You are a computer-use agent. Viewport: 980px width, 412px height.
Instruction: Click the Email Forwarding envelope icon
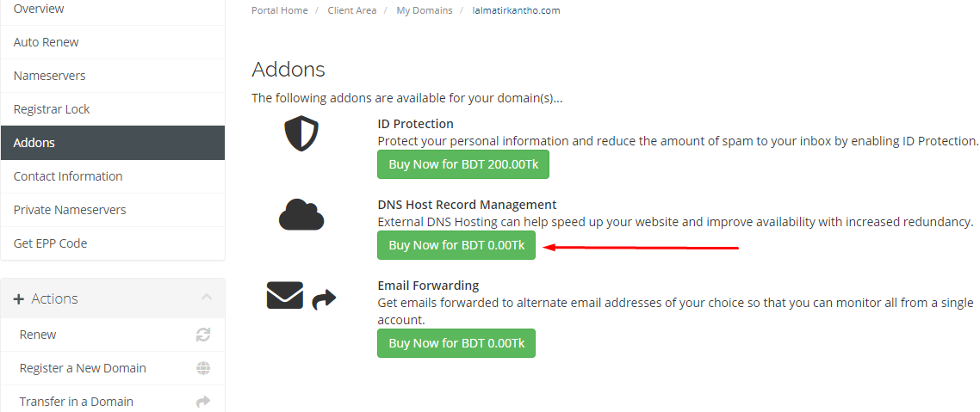[x=285, y=295]
